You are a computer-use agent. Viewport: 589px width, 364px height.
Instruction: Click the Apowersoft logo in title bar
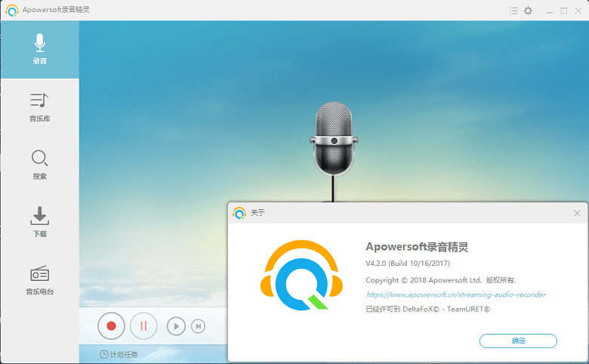click(12, 10)
